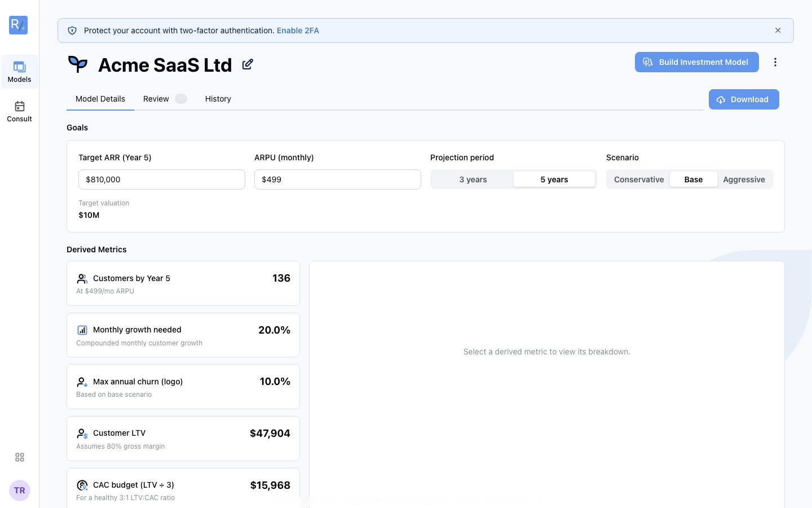Dismiss the two-factor authentication banner

point(778,30)
